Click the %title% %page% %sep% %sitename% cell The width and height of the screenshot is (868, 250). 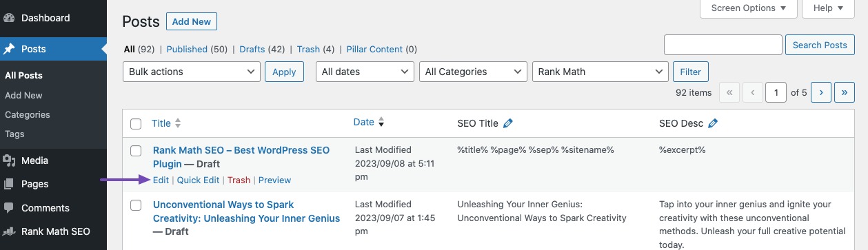coord(536,149)
